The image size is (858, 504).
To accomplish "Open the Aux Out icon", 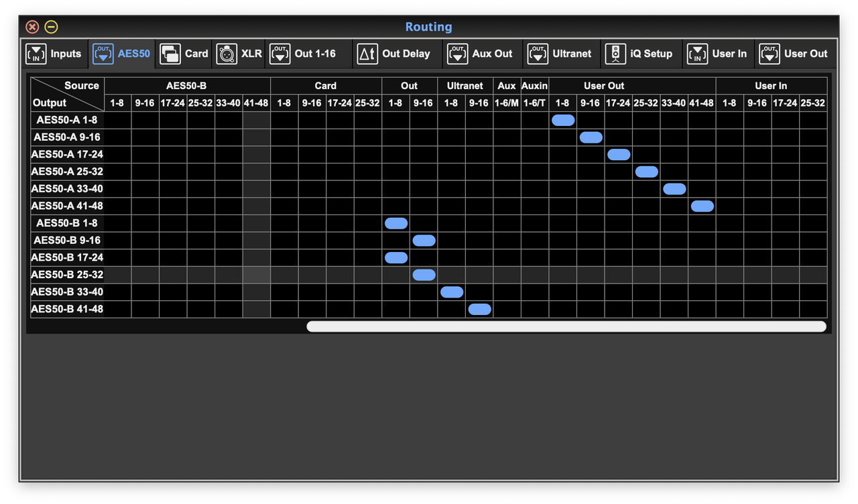I will (458, 54).
